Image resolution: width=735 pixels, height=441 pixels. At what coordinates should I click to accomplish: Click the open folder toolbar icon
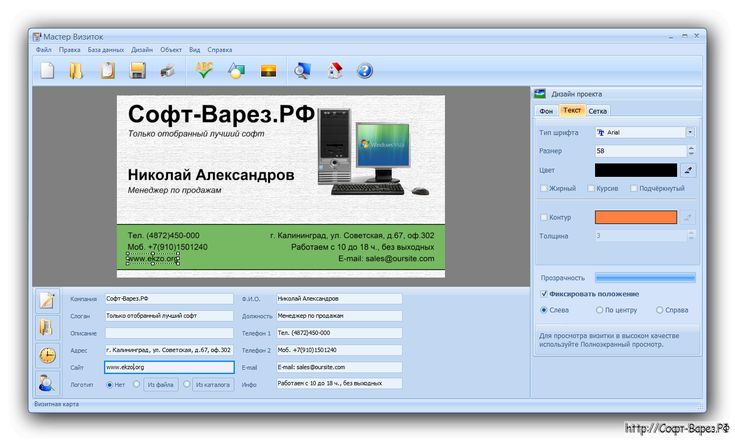point(76,71)
